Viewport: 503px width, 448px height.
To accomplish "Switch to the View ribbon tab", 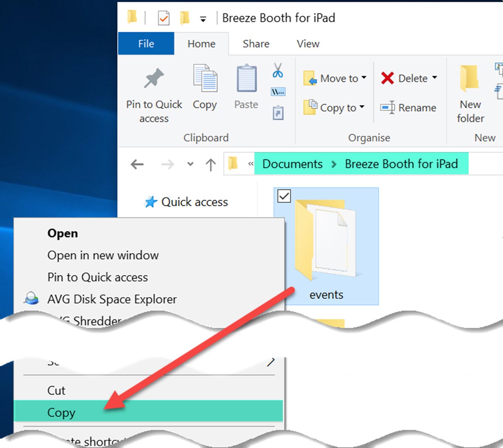I will tap(308, 44).
